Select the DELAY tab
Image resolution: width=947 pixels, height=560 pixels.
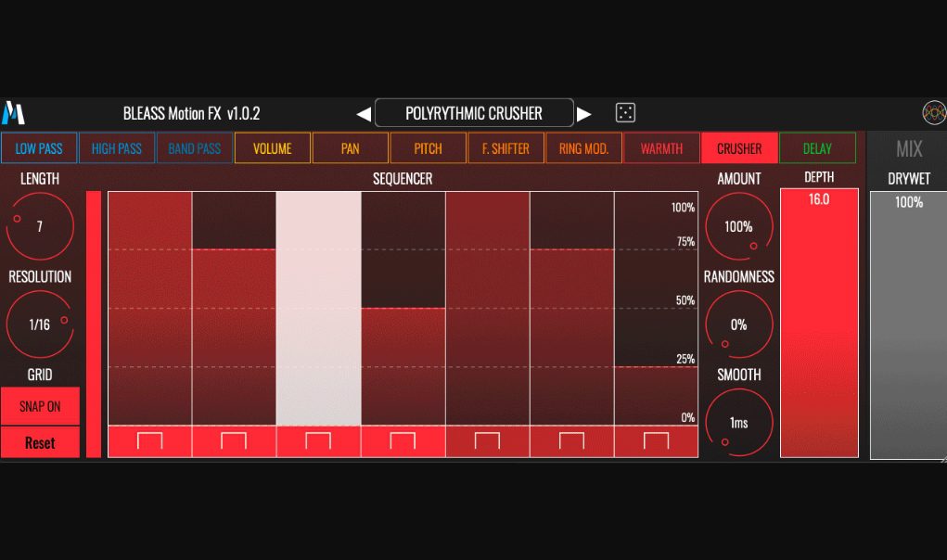click(x=817, y=148)
